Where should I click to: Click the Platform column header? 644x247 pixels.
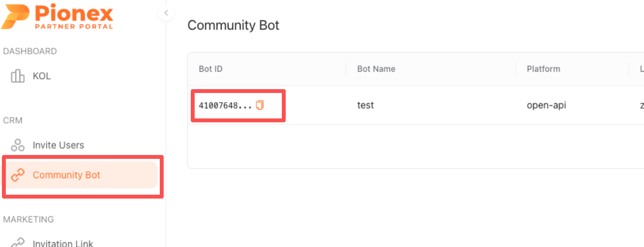(543, 69)
